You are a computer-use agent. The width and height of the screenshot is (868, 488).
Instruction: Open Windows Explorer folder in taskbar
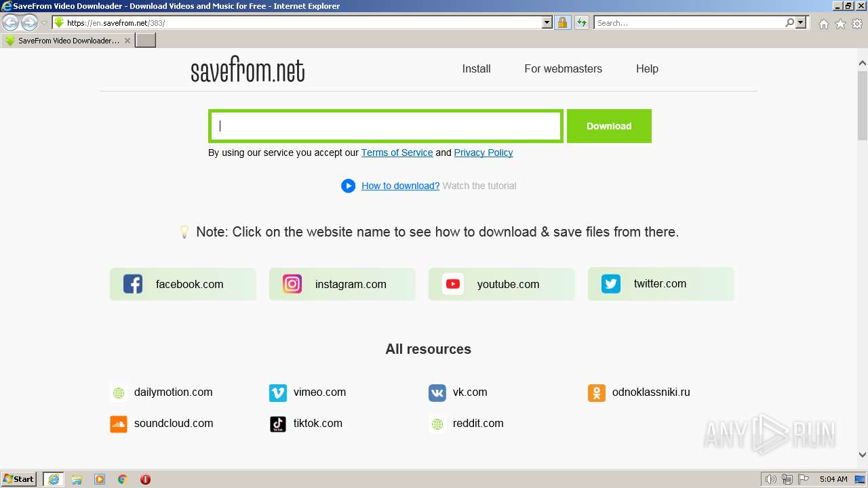coord(77,479)
